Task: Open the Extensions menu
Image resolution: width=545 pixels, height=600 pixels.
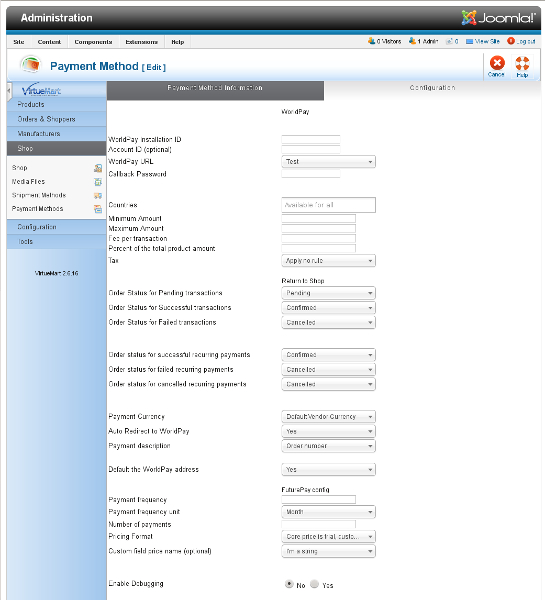Action: point(142,42)
